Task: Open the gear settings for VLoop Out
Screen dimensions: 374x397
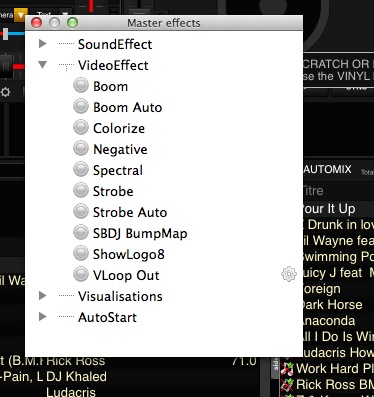Action: tap(289, 274)
